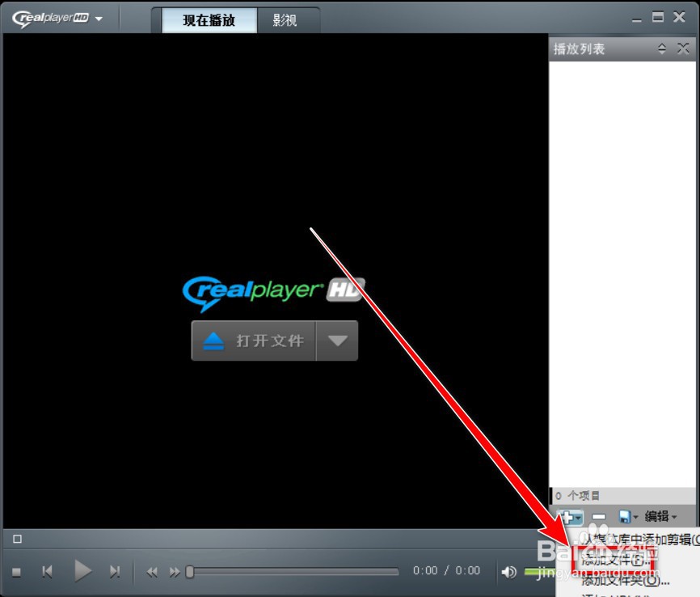
Task: Click the rewind icon
Action: pos(152,572)
